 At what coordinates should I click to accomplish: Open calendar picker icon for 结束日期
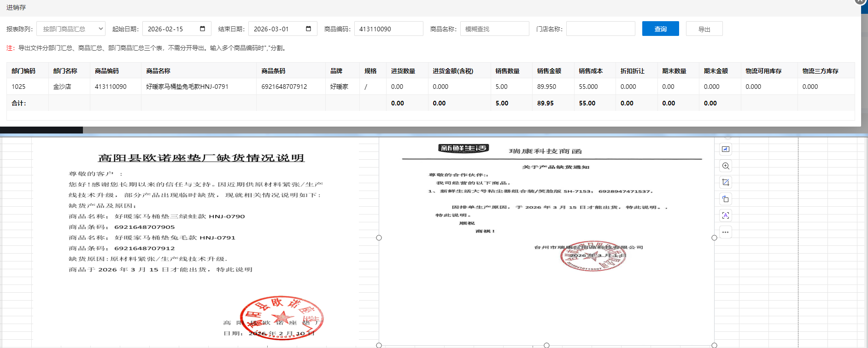click(308, 29)
